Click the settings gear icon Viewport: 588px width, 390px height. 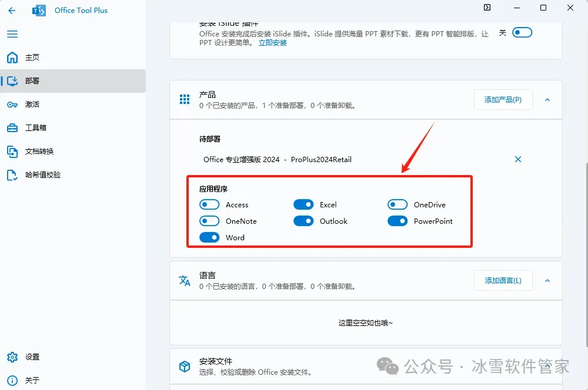[x=12, y=357]
